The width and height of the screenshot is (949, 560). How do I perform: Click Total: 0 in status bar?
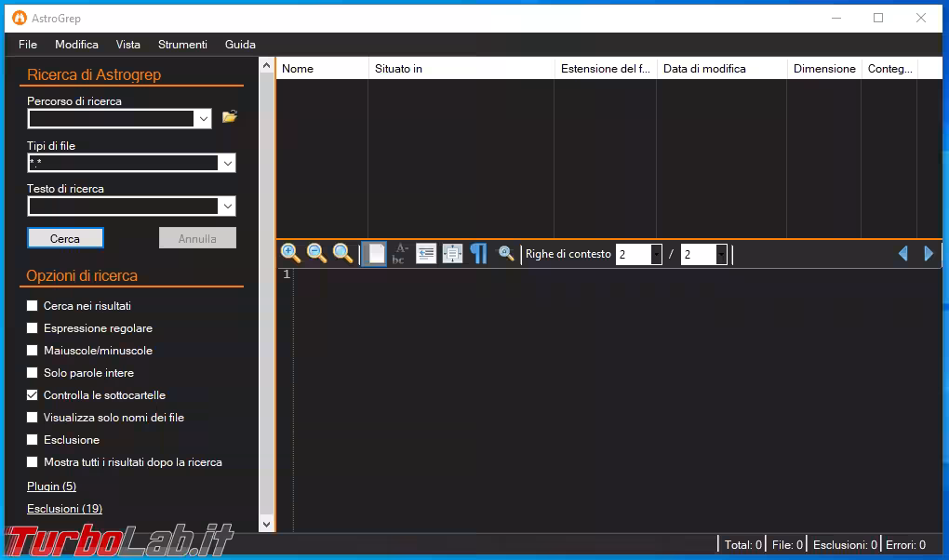coord(743,545)
